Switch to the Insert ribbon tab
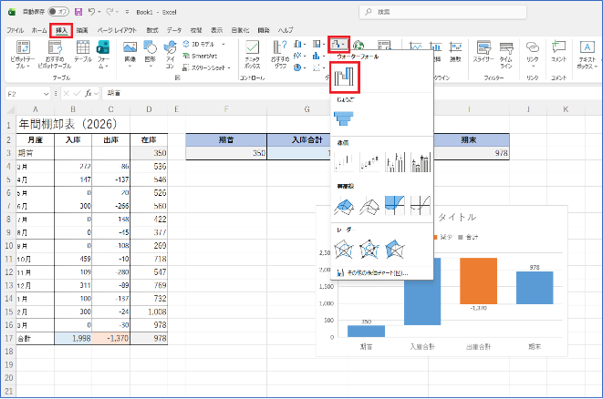Viewport: 603px width, 399px height. click(x=61, y=30)
